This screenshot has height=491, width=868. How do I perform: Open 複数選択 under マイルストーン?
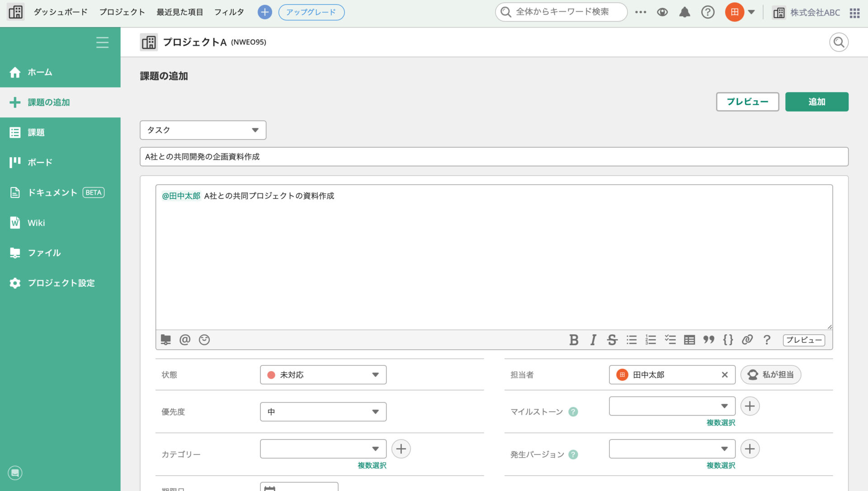720,423
